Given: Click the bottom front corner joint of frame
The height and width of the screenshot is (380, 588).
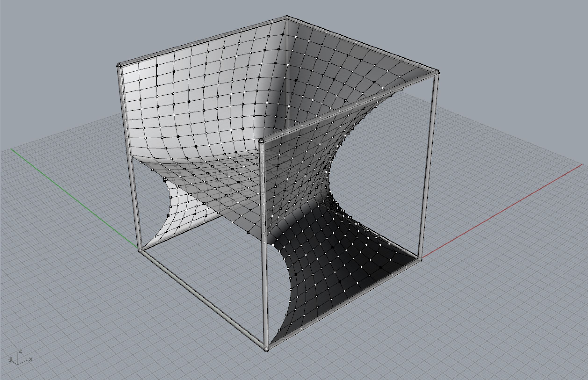Looking at the screenshot, I should pyautogui.click(x=266, y=349).
